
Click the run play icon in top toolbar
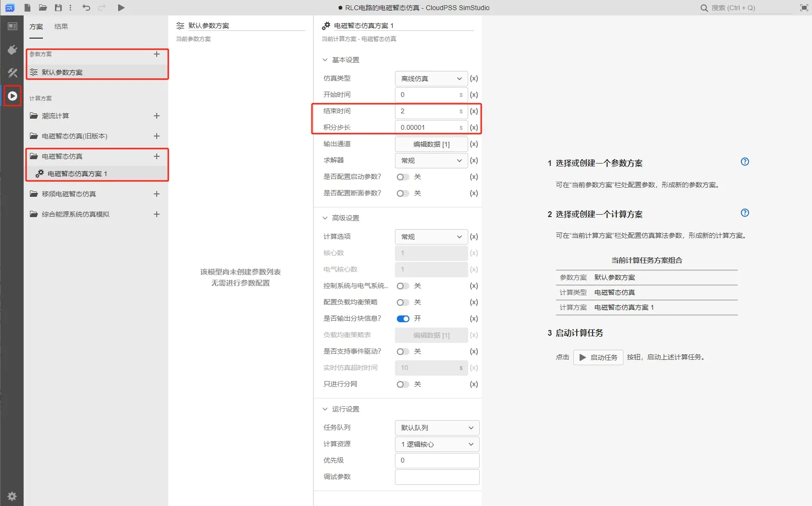tap(121, 8)
